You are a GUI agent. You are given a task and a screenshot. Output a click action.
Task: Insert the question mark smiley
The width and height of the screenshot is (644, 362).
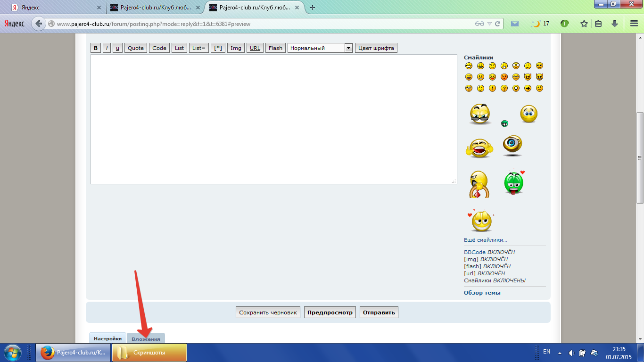point(504,88)
